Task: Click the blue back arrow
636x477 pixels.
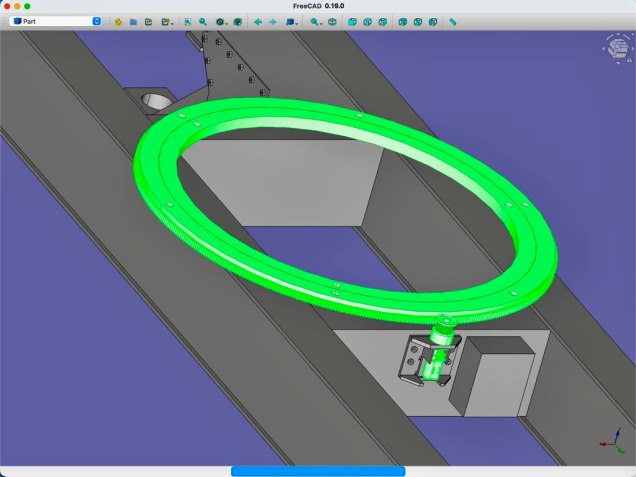Action: [x=258, y=21]
